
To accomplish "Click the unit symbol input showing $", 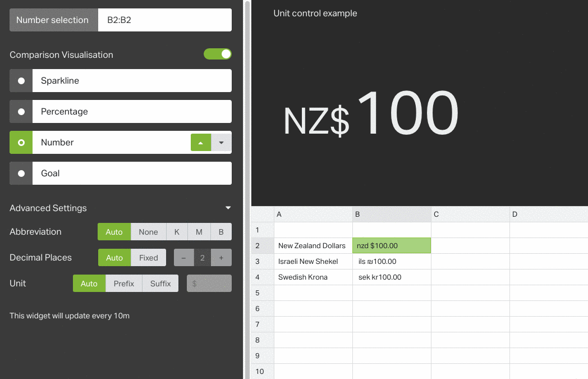I will (x=209, y=284).
